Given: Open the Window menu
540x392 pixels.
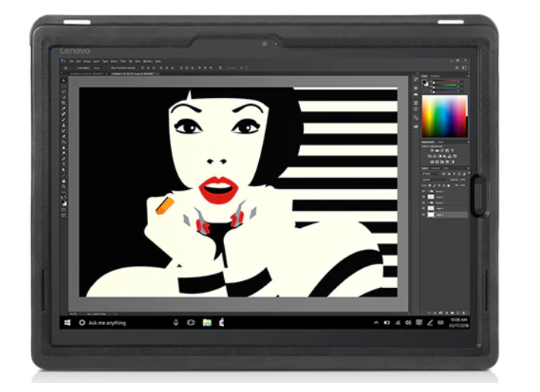Looking at the screenshot, I should pos(148,62).
